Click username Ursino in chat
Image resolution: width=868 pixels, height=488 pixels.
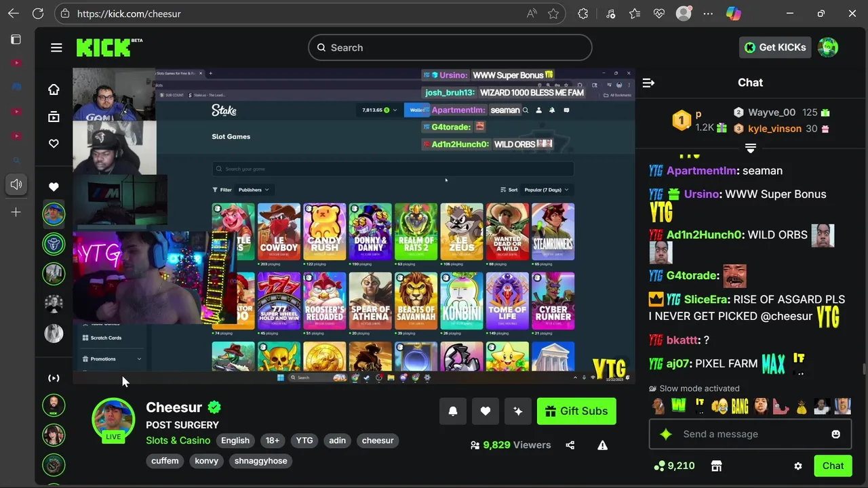point(701,194)
